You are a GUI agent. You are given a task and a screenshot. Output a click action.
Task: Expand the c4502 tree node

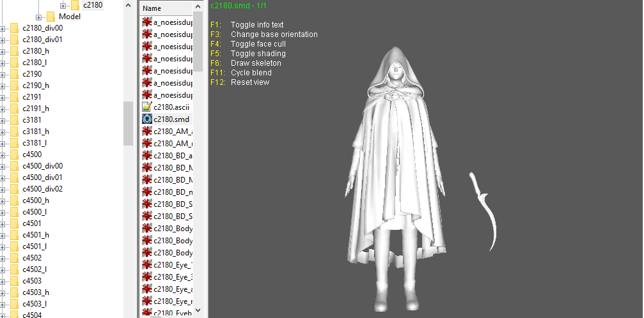pyautogui.click(x=2, y=259)
